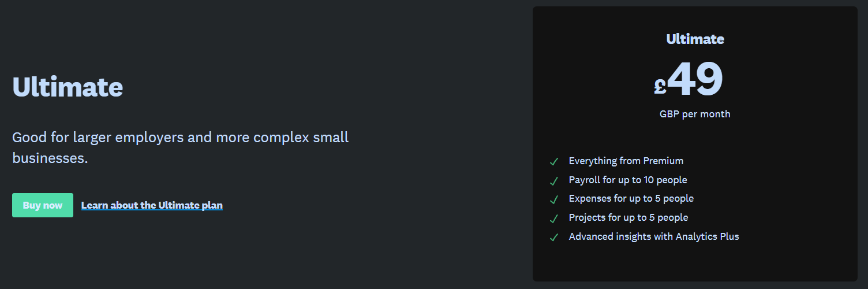Open the Learn about the Ultimate plan link
The width and height of the screenshot is (868, 289).
coord(152,205)
